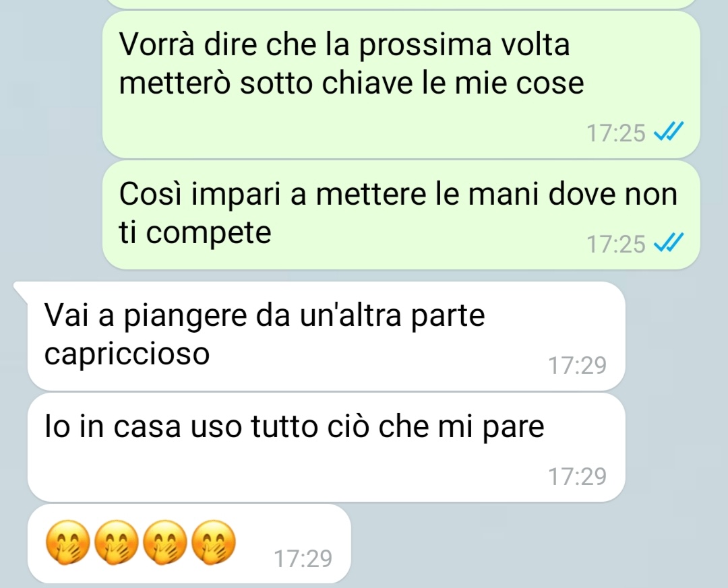Image resolution: width=728 pixels, height=588 pixels.
Task: Tap the 17:29 timestamp beside the emojis
Action: click(303, 558)
